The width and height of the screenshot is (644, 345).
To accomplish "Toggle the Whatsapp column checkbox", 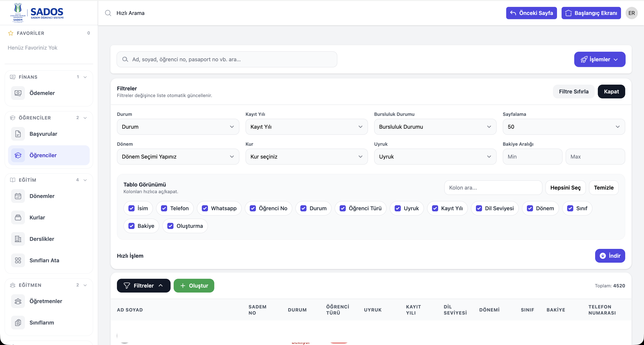I will 205,208.
